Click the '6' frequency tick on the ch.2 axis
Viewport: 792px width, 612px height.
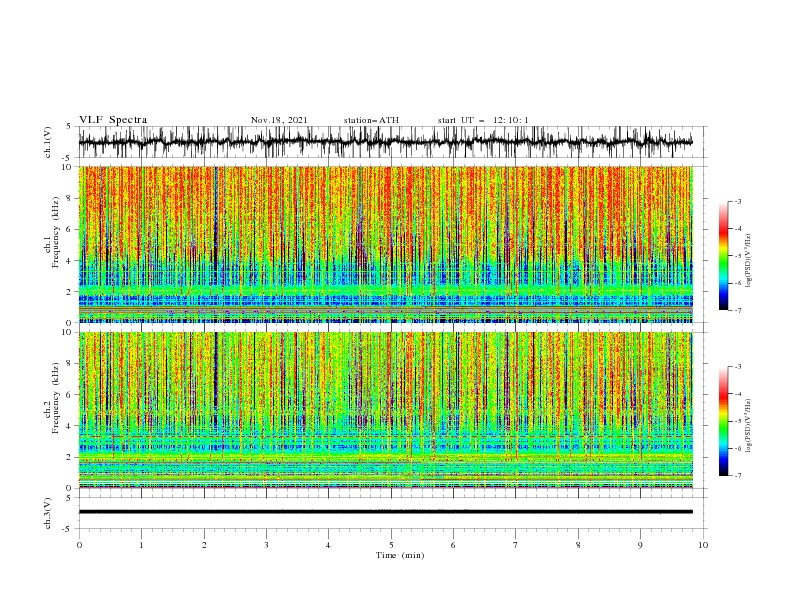(x=70, y=394)
